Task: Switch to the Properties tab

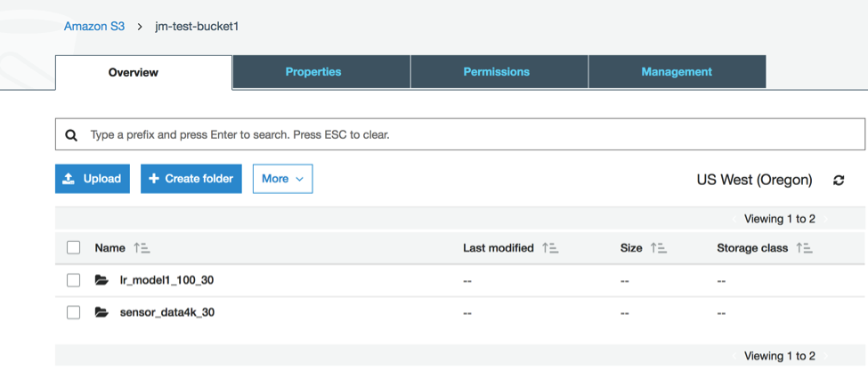Action: click(313, 72)
